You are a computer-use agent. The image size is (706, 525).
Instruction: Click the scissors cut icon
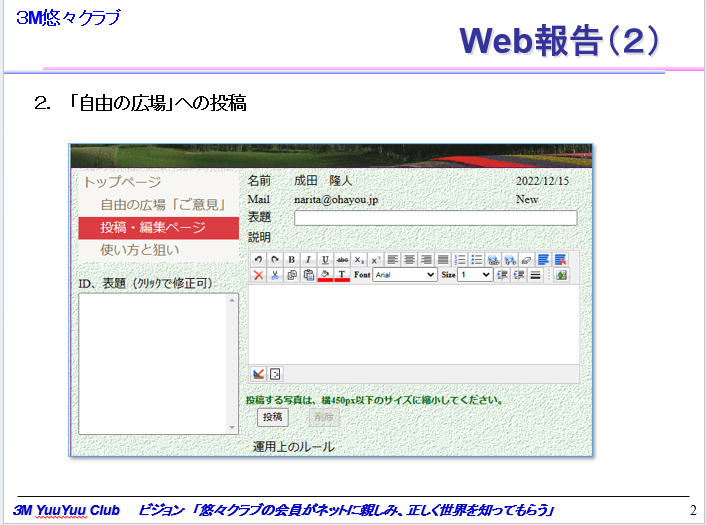point(275,275)
